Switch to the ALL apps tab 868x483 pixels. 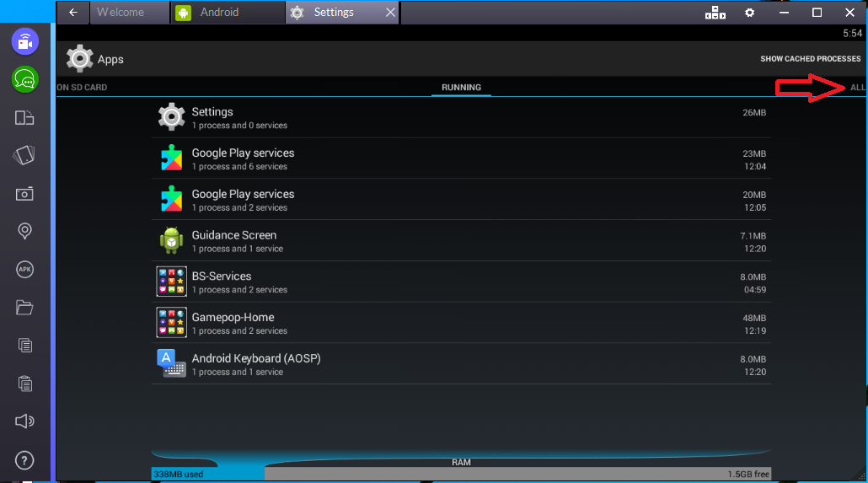[858, 88]
